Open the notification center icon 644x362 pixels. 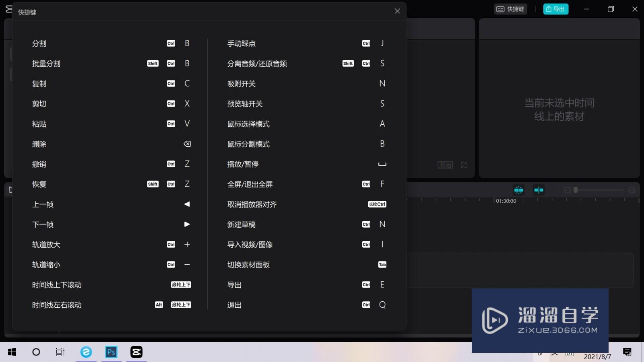(627, 352)
